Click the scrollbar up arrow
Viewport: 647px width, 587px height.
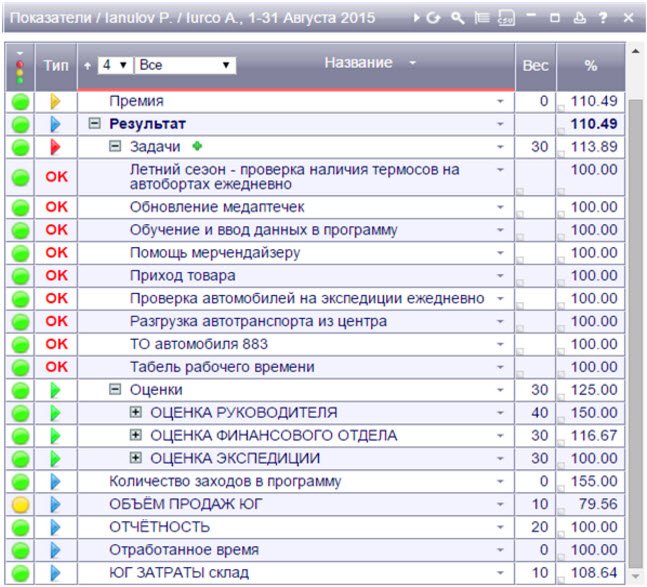point(635,51)
